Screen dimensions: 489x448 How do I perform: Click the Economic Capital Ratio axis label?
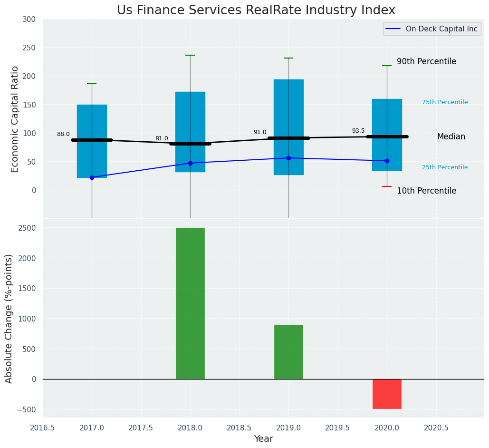click(x=15, y=119)
